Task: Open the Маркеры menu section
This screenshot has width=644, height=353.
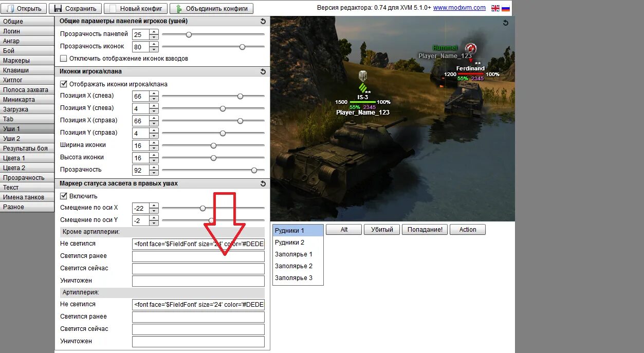Action: (27, 61)
